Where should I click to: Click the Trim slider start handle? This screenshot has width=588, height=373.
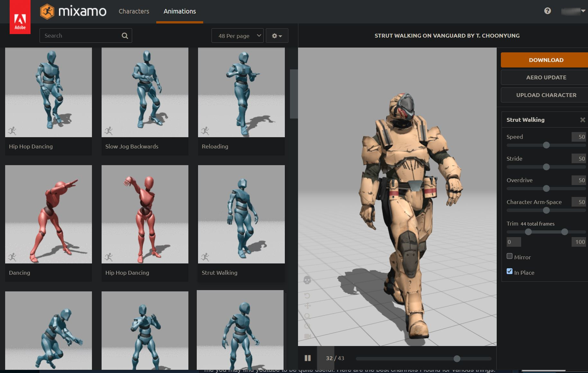[x=528, y=232]
